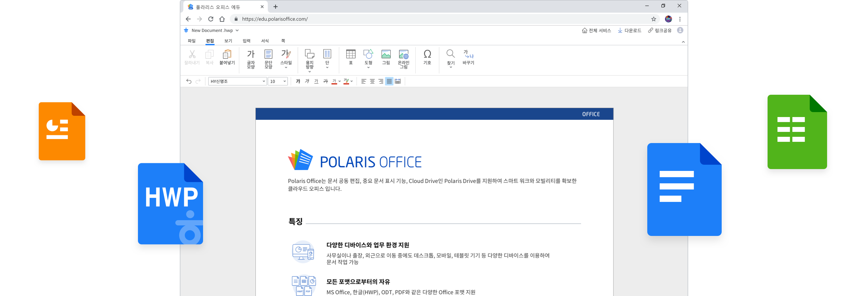
Task: Toggle strikethrough formatting
Action: point(325,81)
